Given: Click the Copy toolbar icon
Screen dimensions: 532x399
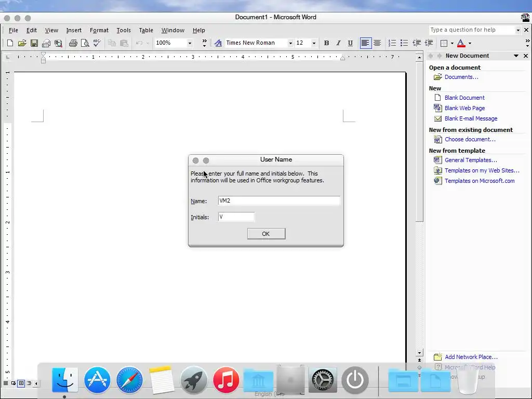Looking at the screenshot, I should coord(112,43).
